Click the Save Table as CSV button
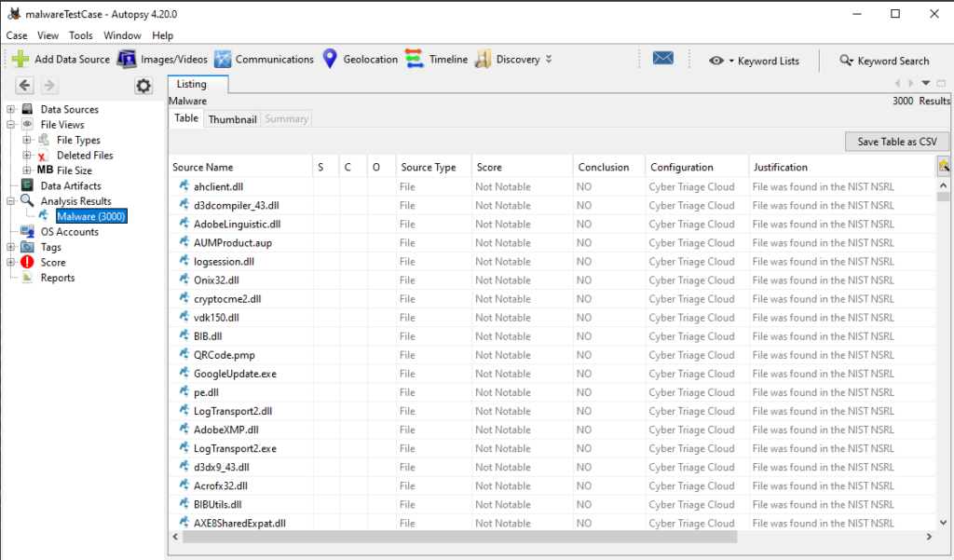Image resolution: width=954 pixels, height=560 pixels. pyautogui.click(x=896, y=141)
